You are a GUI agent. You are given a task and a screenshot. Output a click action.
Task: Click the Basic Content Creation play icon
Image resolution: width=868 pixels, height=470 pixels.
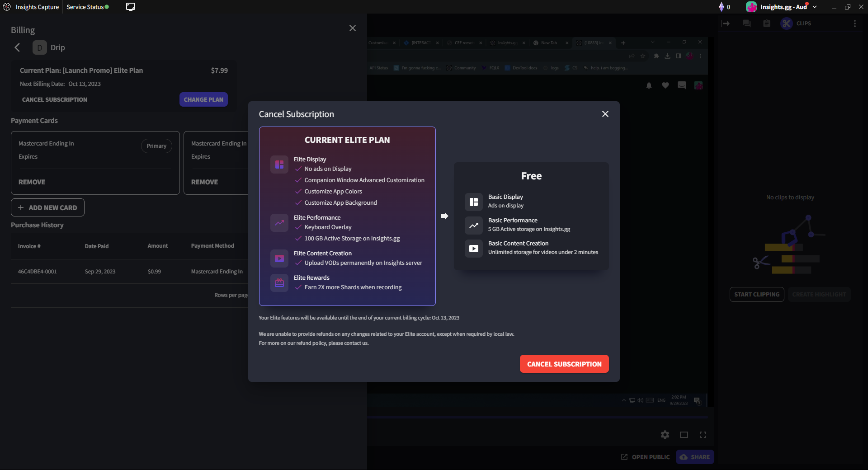click(474, 248)
